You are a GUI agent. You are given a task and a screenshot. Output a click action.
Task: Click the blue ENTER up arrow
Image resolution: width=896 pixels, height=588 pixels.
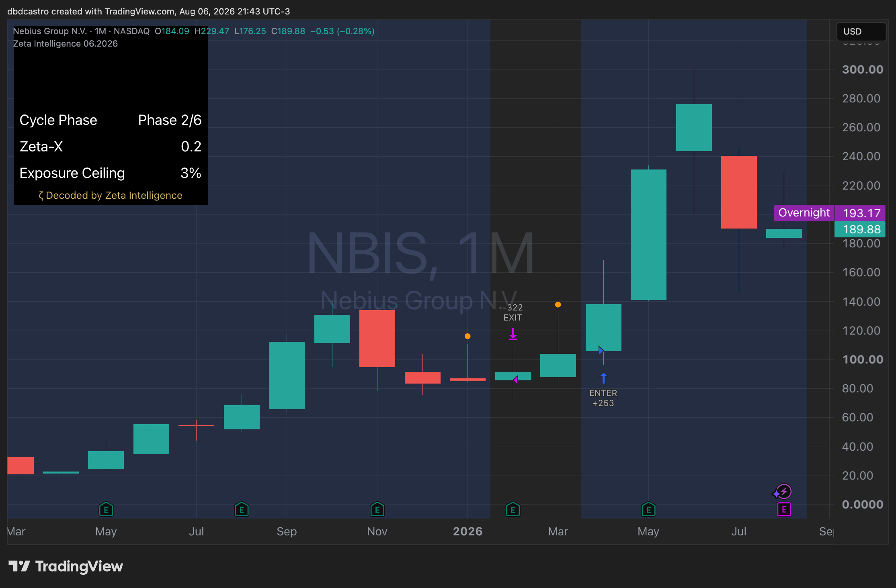[x=603, y=378]
